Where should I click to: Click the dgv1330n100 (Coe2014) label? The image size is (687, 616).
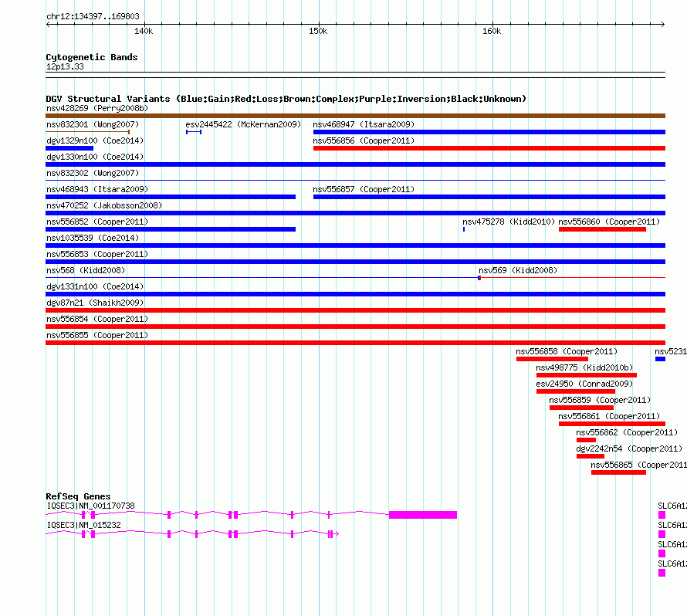coord(95,157)
